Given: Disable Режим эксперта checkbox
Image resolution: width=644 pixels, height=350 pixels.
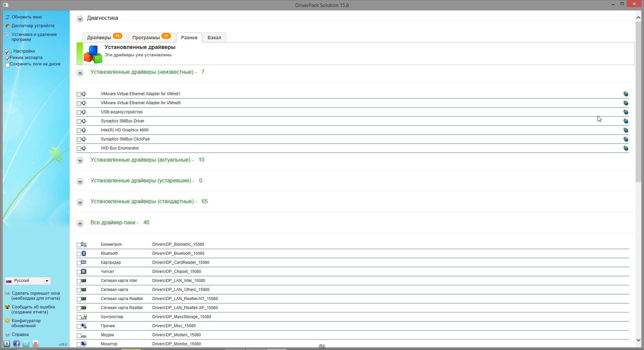Looking at the screenshot, I should (7, 58).
